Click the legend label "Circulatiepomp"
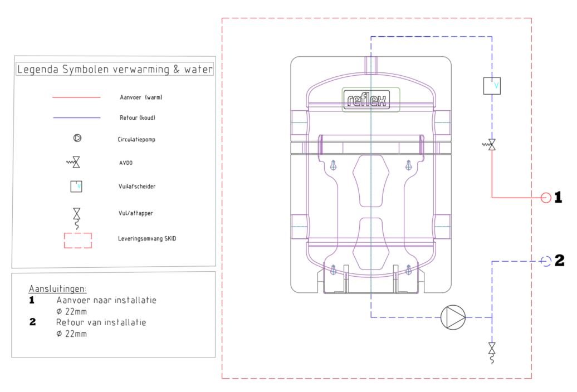Image resolution: width=577 pixels, height=392 pixels. 136,139
